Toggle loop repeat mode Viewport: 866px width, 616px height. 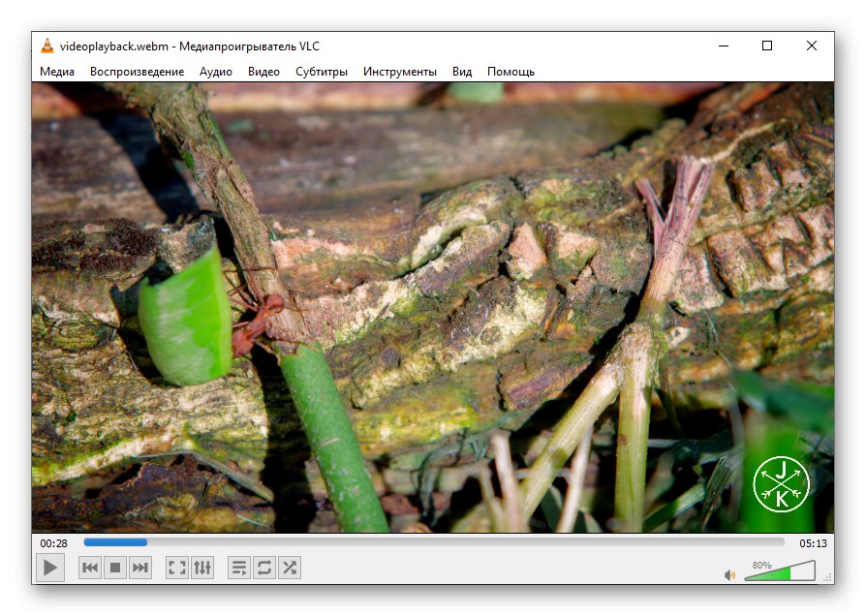pyautogui.click(x=264, y=568)
